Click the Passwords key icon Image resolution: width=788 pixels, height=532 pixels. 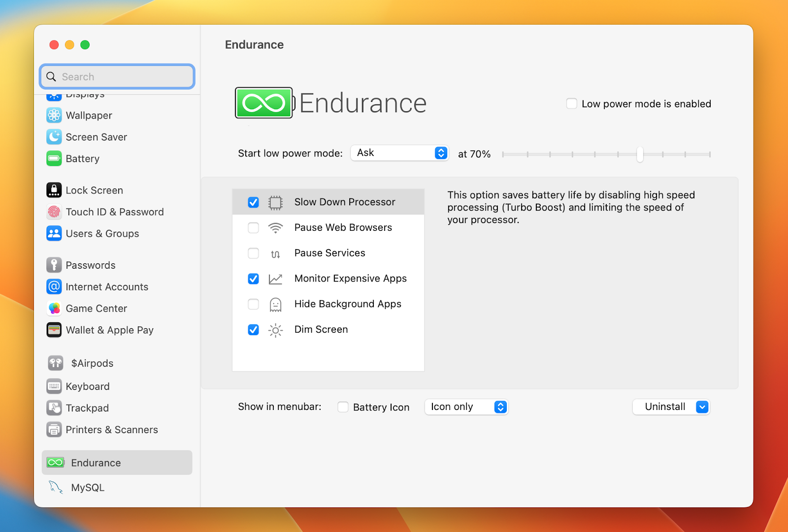click(x=54, y=265)
